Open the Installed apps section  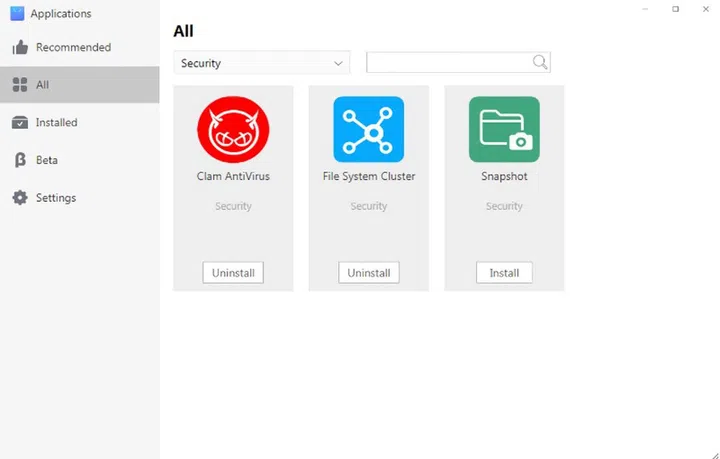tap(57, 123)
